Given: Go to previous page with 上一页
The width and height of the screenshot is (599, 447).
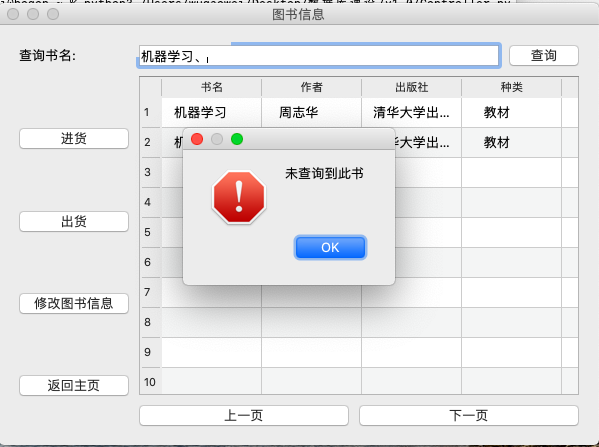Looking at the screenshot, I should point(244,415).
